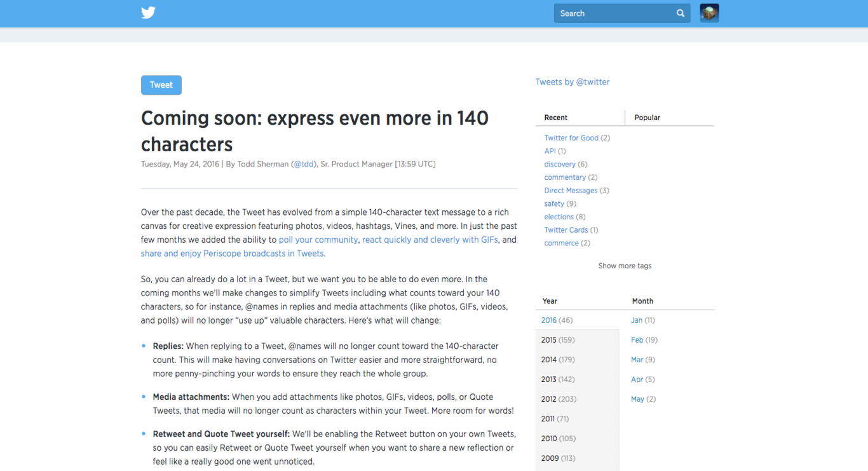Open the @tdd author link
Viewport: 868px width, 471px height.
pos(304,164)
